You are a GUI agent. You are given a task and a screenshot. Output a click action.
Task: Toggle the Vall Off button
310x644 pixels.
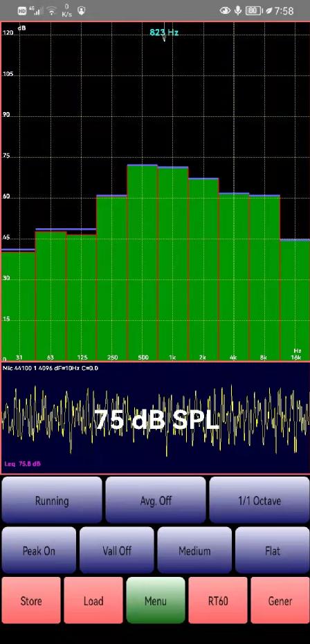[x=117, y=551]
